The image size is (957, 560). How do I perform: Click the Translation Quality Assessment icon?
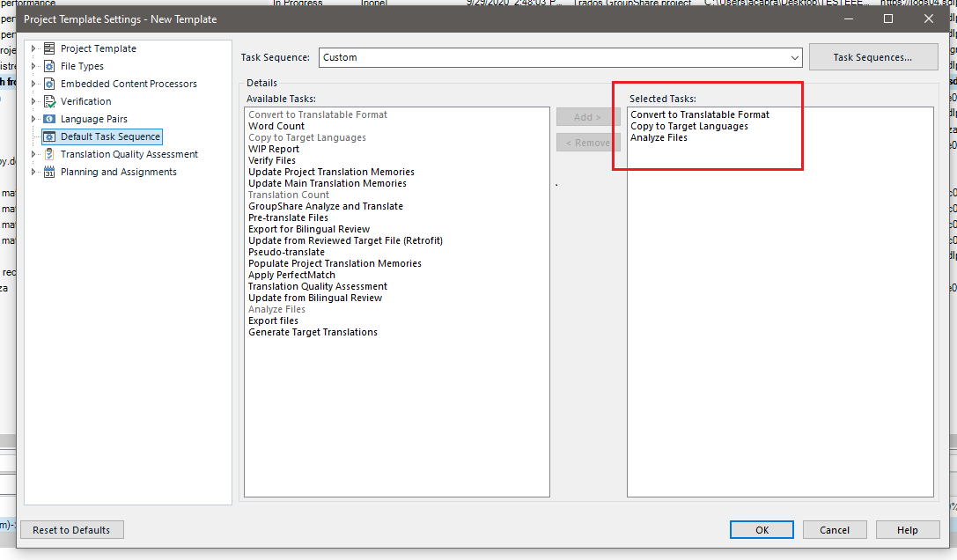pyautogui.click(x=49, y=154)
